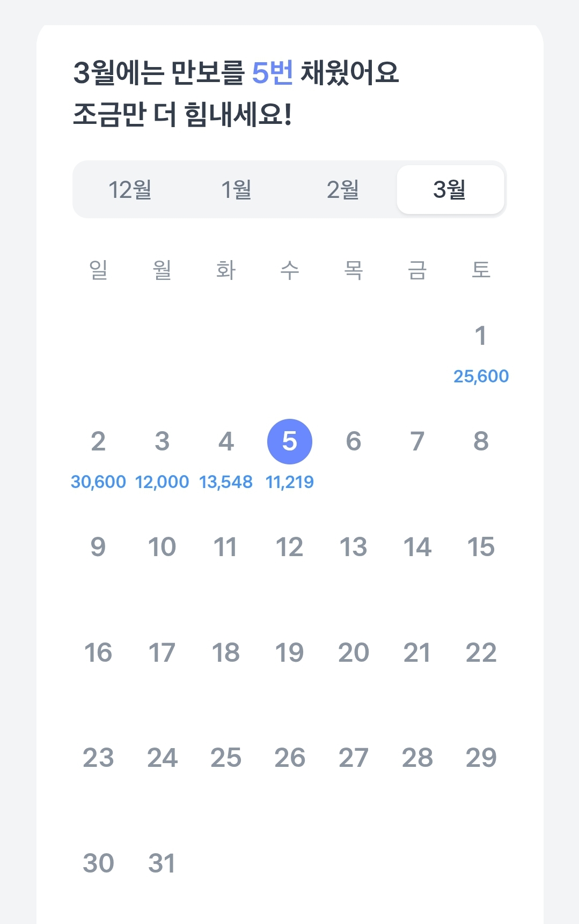Select the highlighted date 5

[x=290, y=441]
